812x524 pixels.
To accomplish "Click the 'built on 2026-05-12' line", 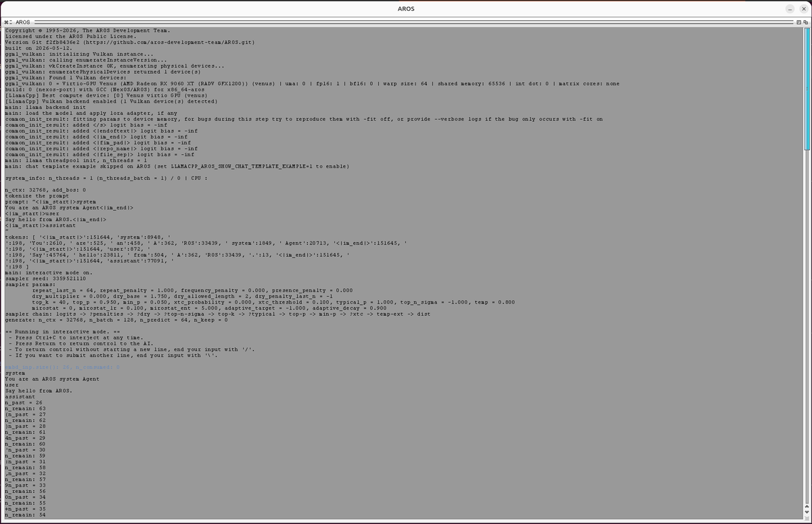I will tap(37, 48).
